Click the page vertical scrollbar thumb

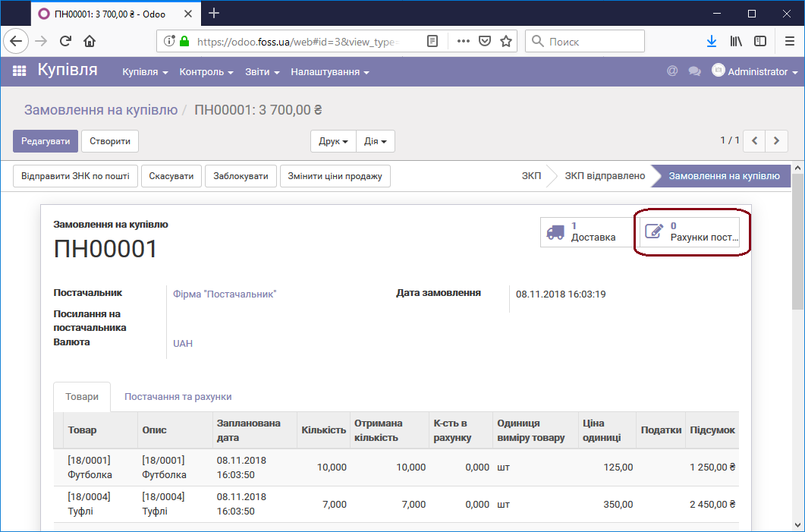(797, 241)
